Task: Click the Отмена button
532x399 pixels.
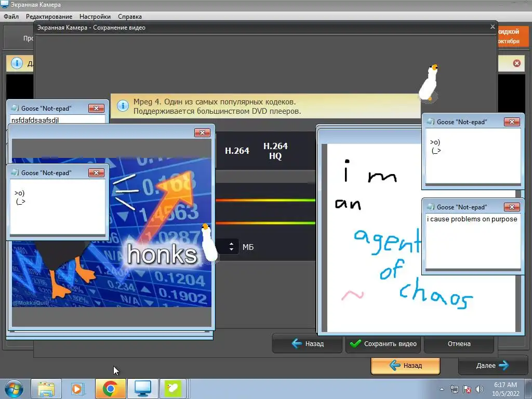Action: 459,344
